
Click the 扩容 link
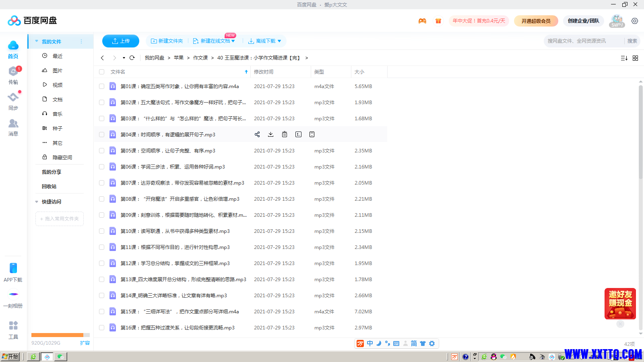pyautogui.click(x=85, y=343)
